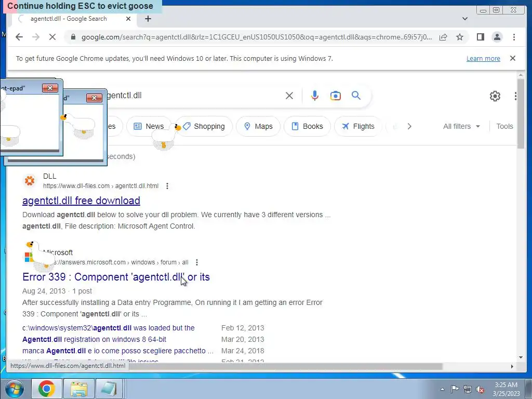This screenshot has width=532, height=399.
Task: Open agentctl.dll free download result
Action: tap(81, 201)
